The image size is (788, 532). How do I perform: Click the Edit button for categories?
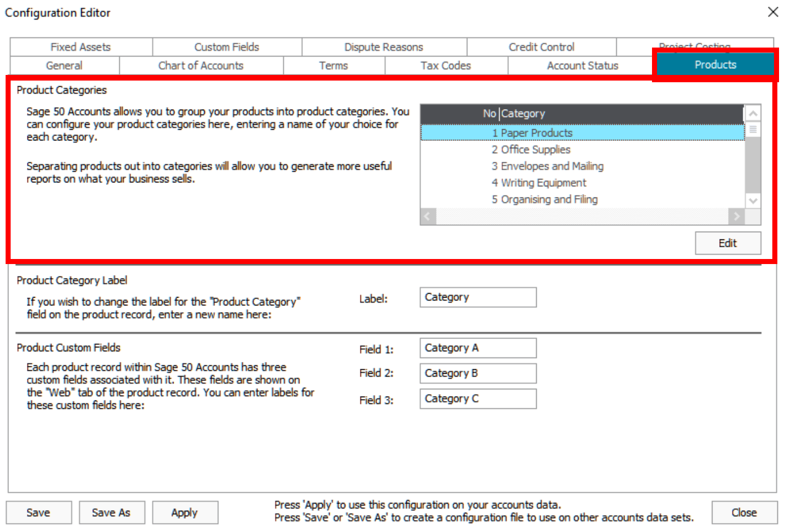[x=728, y=243]
